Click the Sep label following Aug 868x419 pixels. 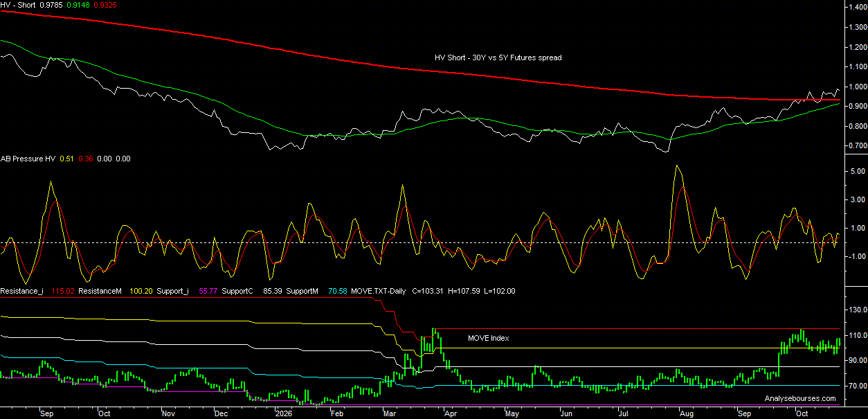[744, 413]
